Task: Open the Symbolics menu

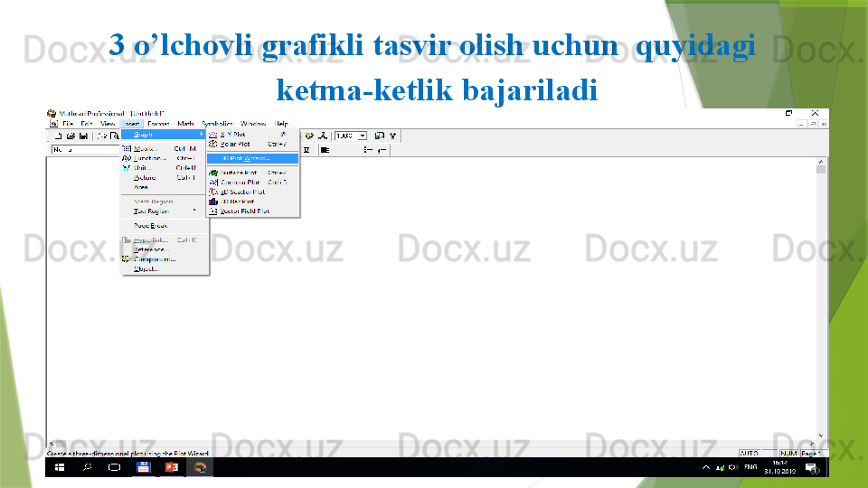Action: (216, 123)
